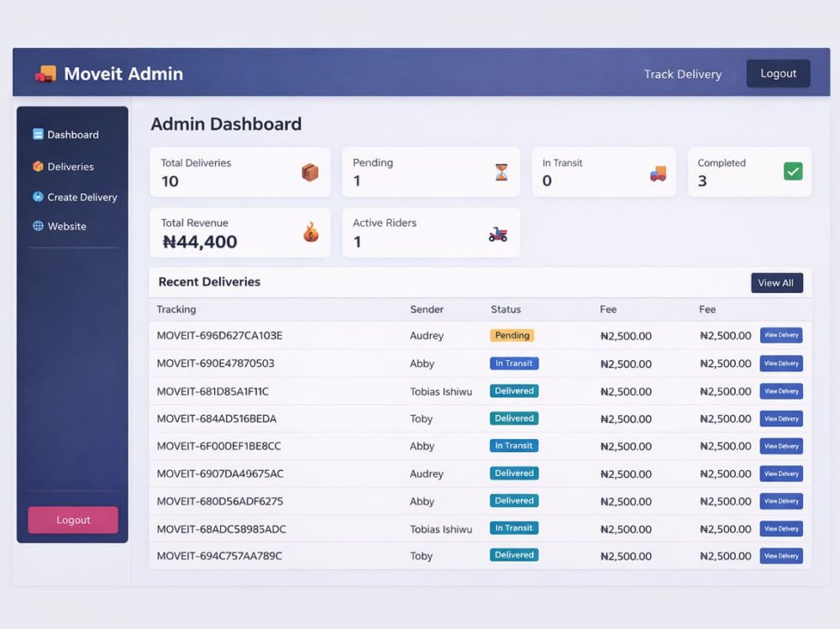Click the Dashboard sidebar icon
Screen dimensions: 840x629
[x=38, y=134]
